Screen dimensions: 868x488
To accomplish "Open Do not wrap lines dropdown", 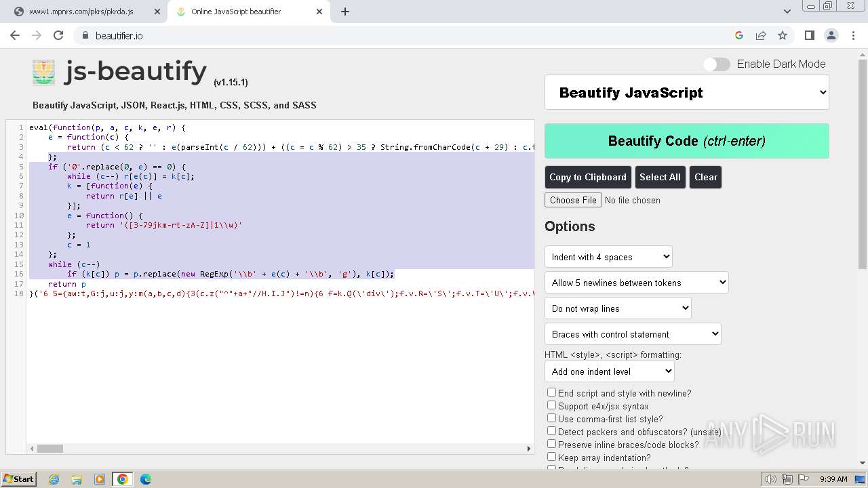I will point(618,308).
